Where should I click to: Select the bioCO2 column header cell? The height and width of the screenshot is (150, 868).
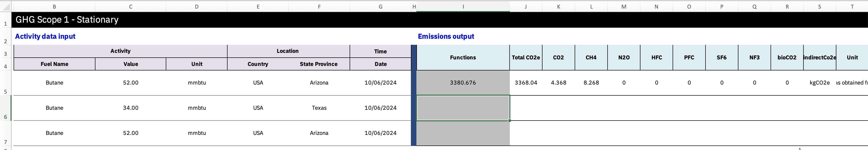coord(787,57)
